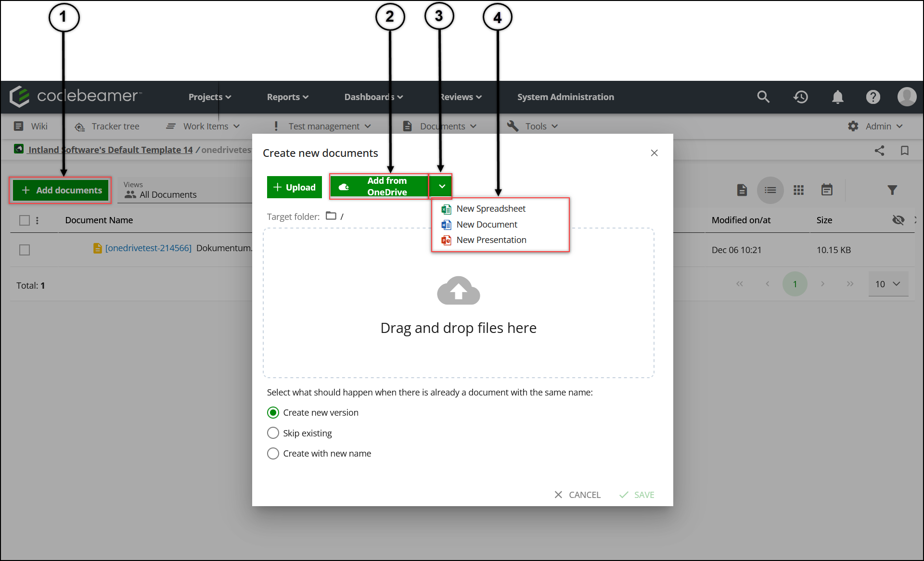This screenshot has width=924, height=561.
Task: Open the Wiki tab
Action: pyautogui.click(x=31, y=126)
